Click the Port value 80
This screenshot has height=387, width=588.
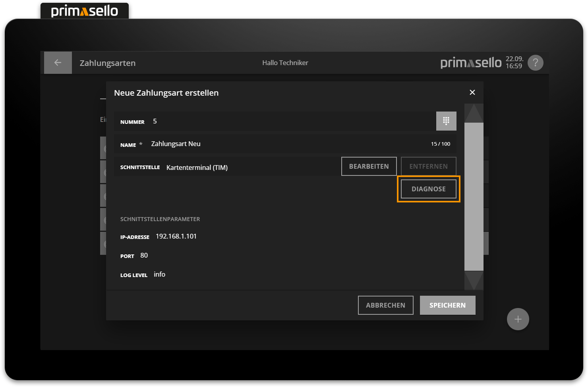point(144,256)
